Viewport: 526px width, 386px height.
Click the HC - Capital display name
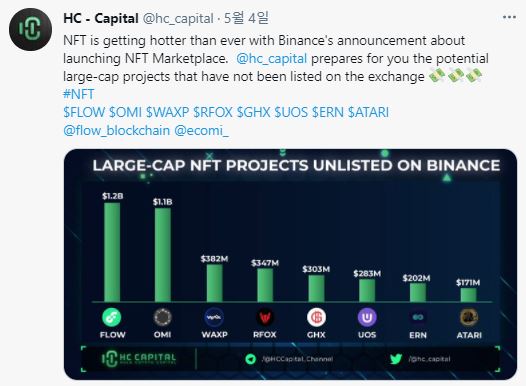101,18
